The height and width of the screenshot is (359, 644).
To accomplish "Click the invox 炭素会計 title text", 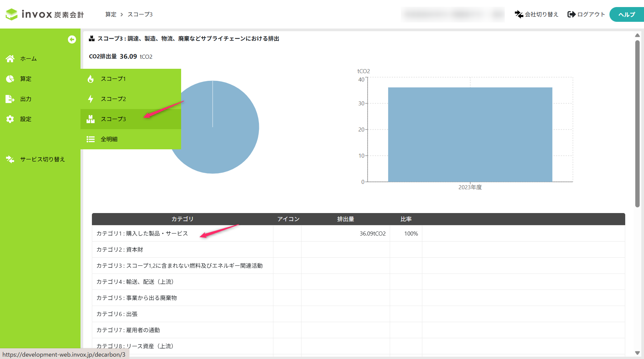I will (53, 14).
